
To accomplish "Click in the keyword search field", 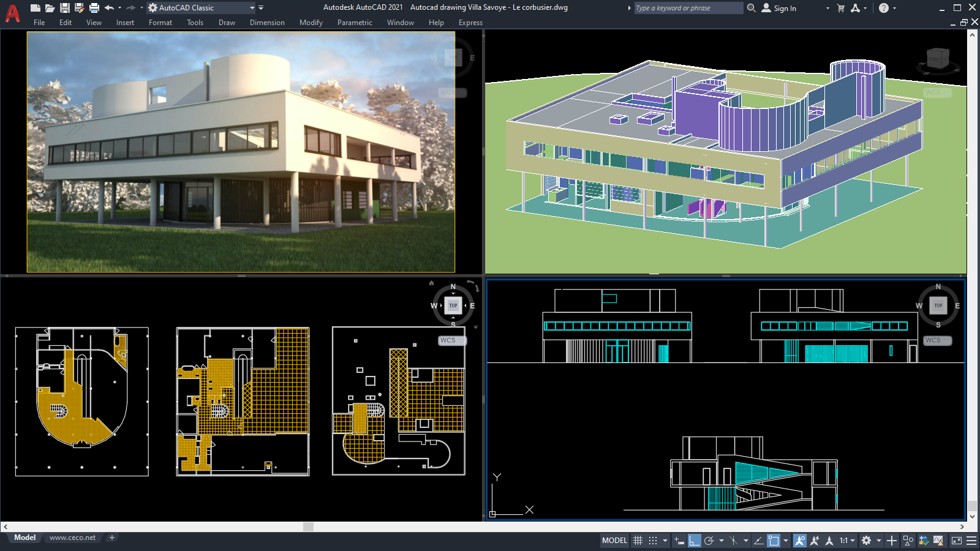I will click(688, 8).
